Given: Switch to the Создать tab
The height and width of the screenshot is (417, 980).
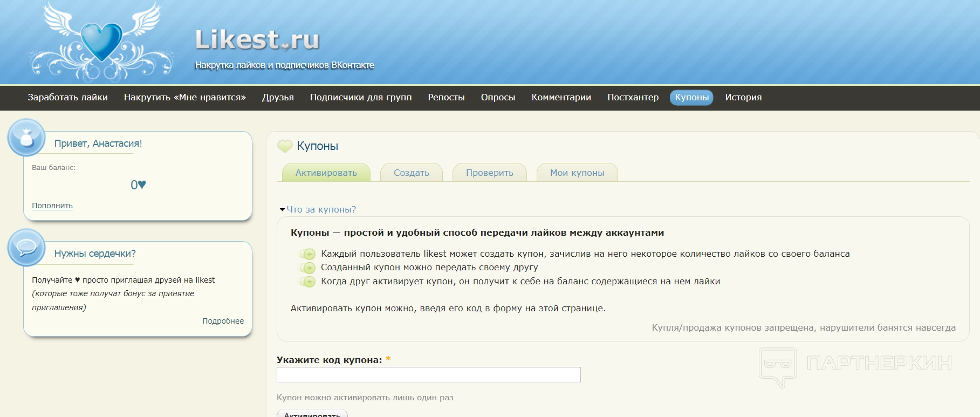Looking at the screenshot, I should coord(411,173).
